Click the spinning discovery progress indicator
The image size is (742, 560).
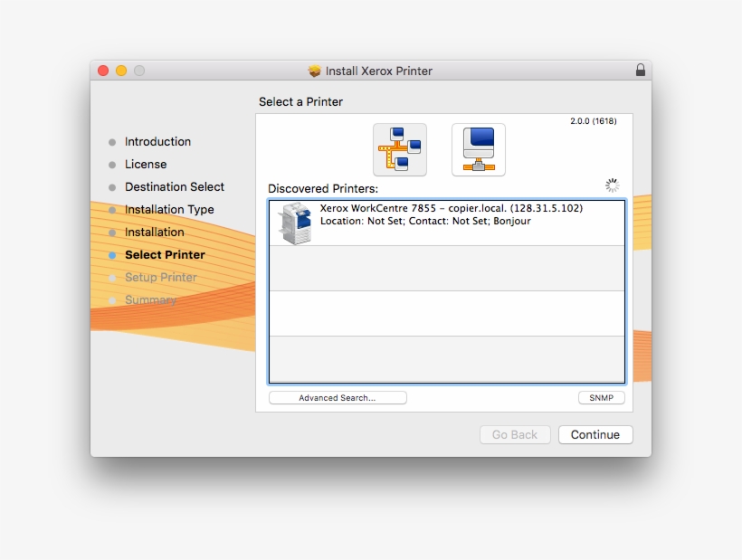(x=612, y=185)
